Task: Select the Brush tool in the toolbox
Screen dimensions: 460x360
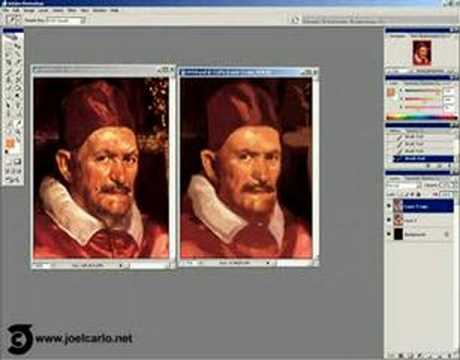Action: pos(18,71)
